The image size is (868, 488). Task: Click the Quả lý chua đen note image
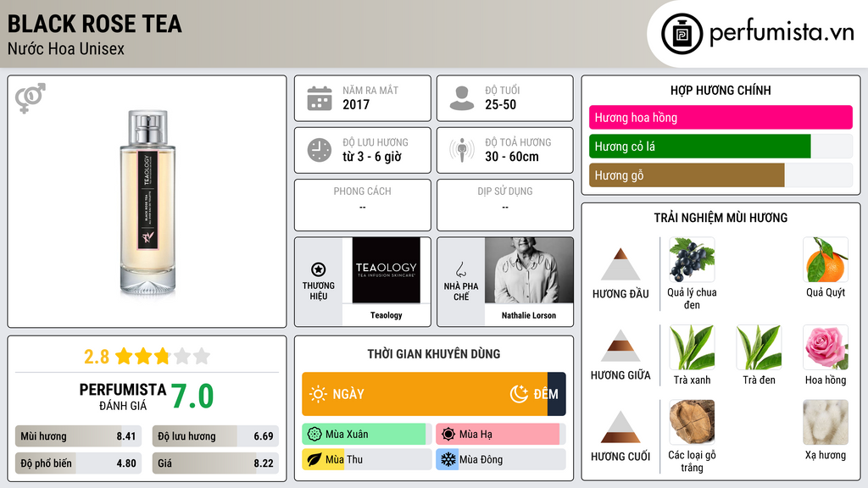[x=692, y=259]
